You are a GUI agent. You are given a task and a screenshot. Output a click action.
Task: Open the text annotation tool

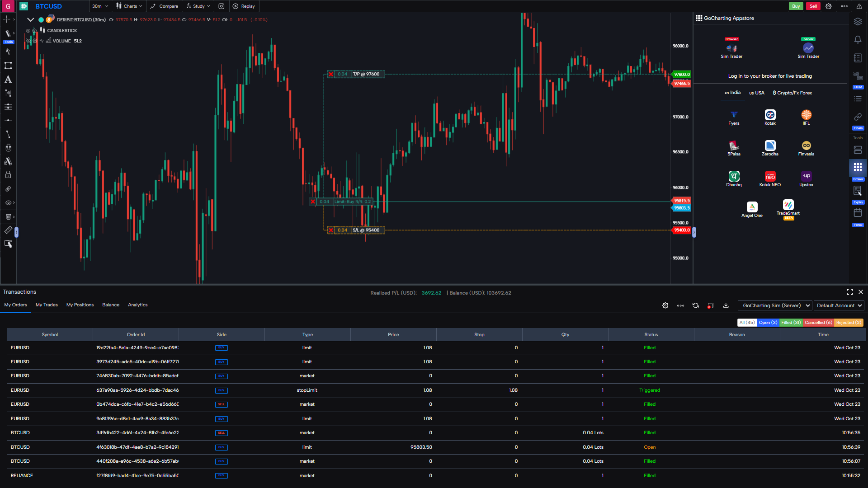[x=8, y=80]
